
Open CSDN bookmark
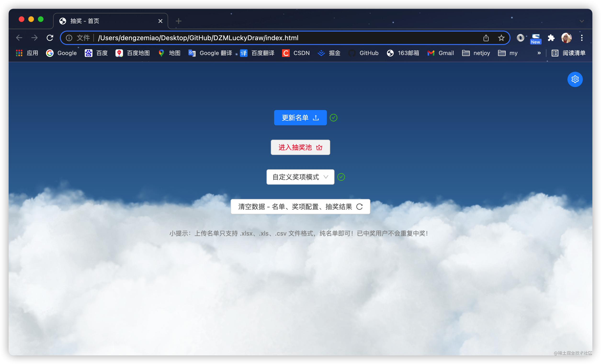(x=296, y=53)
